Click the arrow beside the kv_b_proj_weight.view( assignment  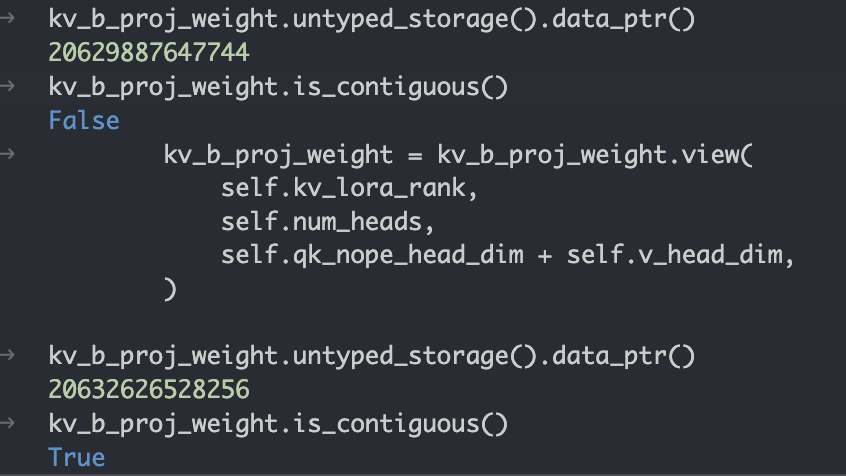[7, 154]
